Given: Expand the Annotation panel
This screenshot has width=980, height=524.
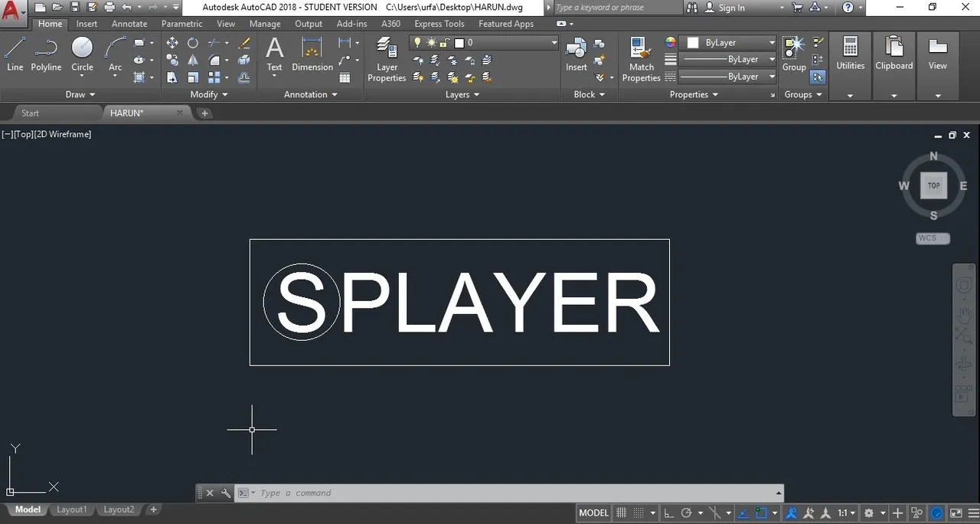Looking at the screenshot, I should click(x=311, y=94).
